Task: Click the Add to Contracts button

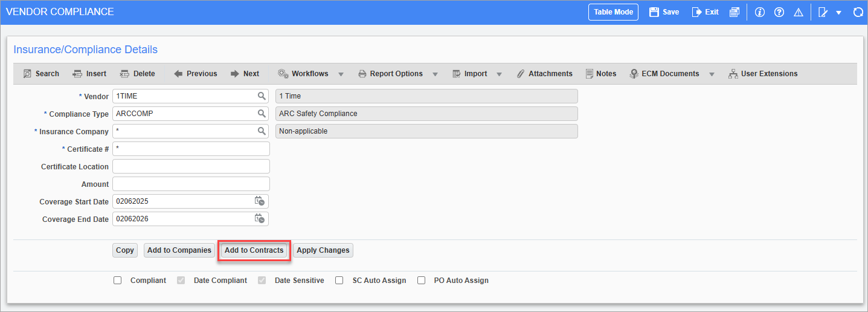Action: click(254, 250)
